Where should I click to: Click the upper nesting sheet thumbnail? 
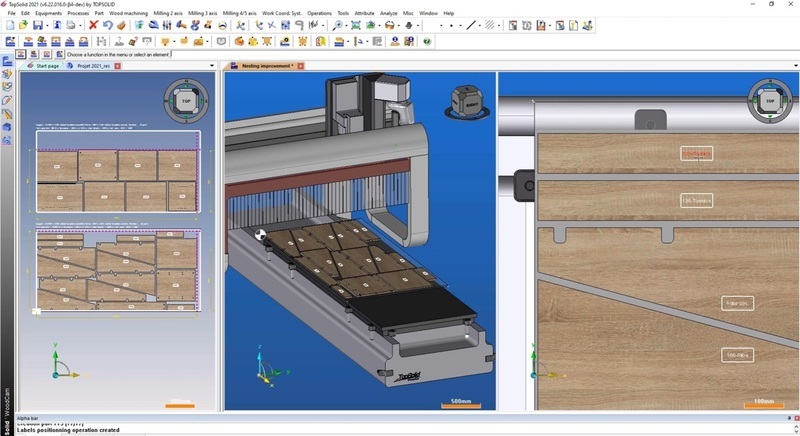click(x=118, y=178)
